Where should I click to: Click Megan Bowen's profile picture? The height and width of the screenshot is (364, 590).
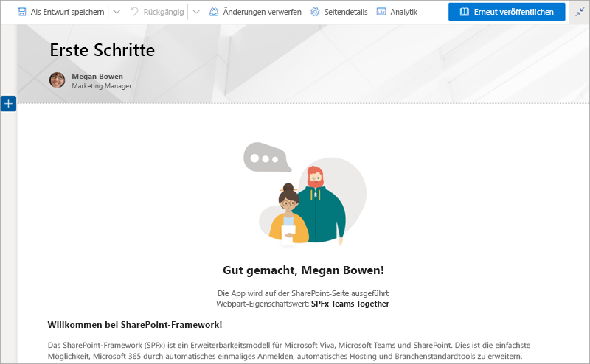point(58,80)
